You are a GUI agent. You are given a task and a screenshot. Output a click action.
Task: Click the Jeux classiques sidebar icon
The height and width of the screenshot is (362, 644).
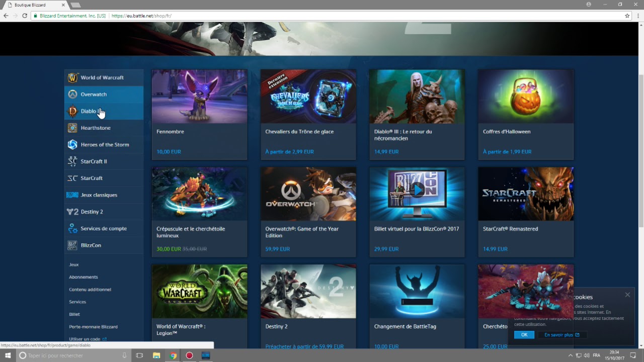click(x=73, y=195)
